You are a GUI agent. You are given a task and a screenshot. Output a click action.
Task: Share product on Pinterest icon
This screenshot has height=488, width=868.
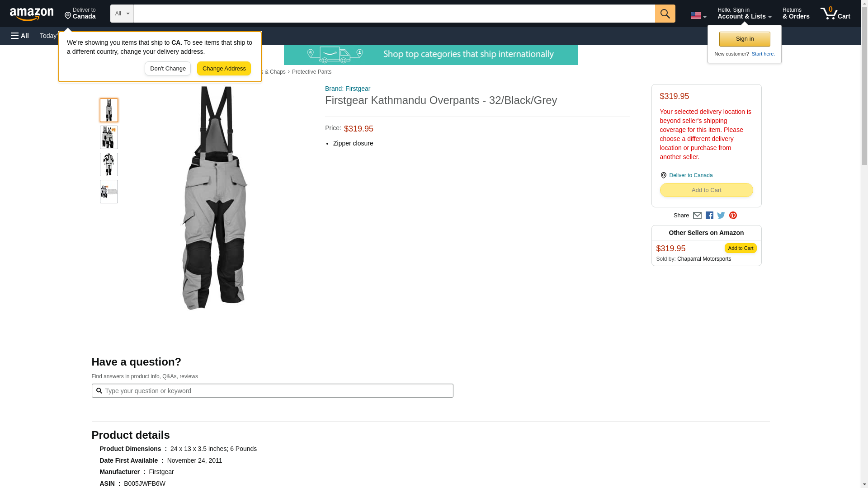(x=733, y=216)
